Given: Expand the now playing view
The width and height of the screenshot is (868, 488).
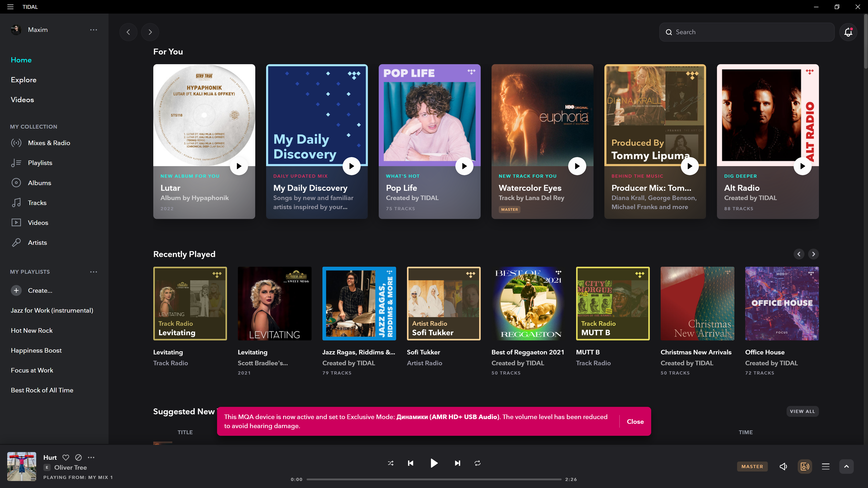Looking at the screenshot, I should click(846, 467).
